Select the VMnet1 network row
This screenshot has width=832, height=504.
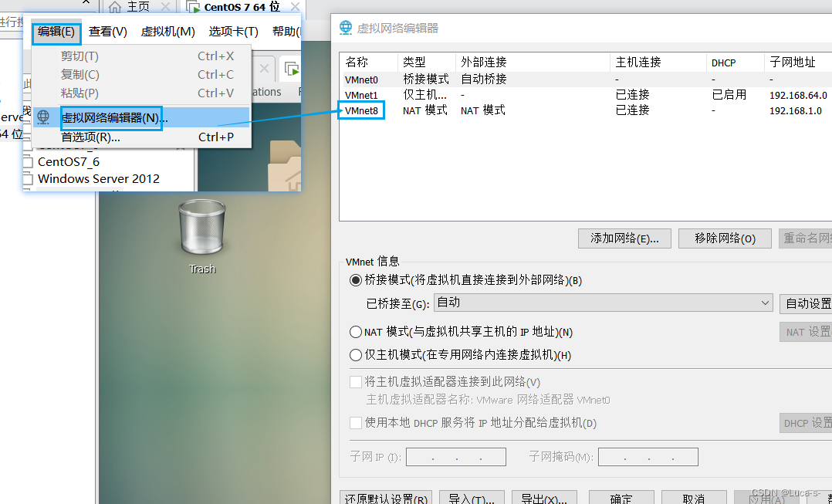click(586, 95)
